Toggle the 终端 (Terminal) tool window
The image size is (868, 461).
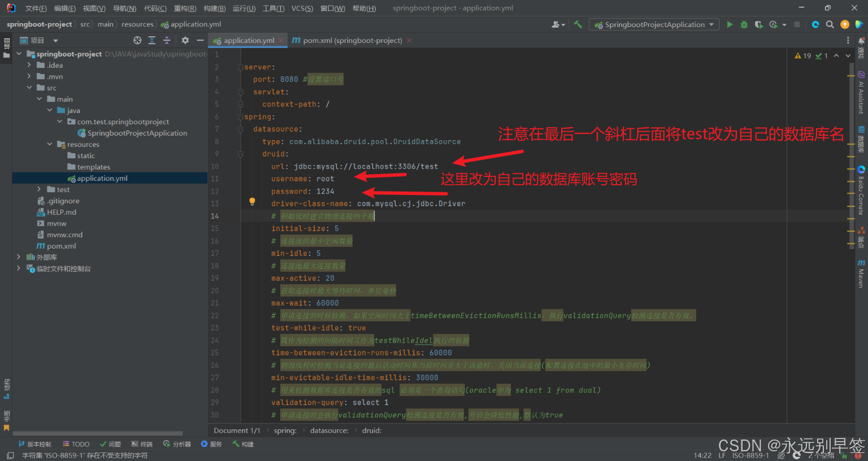pos(141,443)
